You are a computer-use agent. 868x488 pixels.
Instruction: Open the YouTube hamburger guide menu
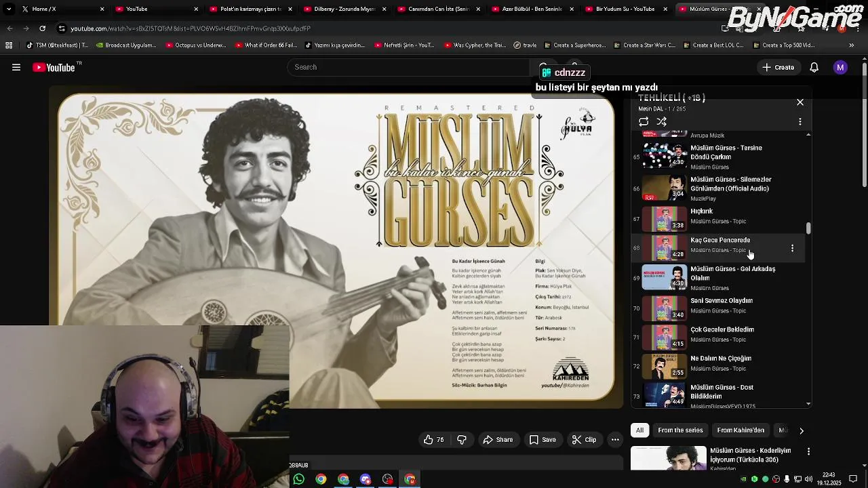click(x=16, y=67)
